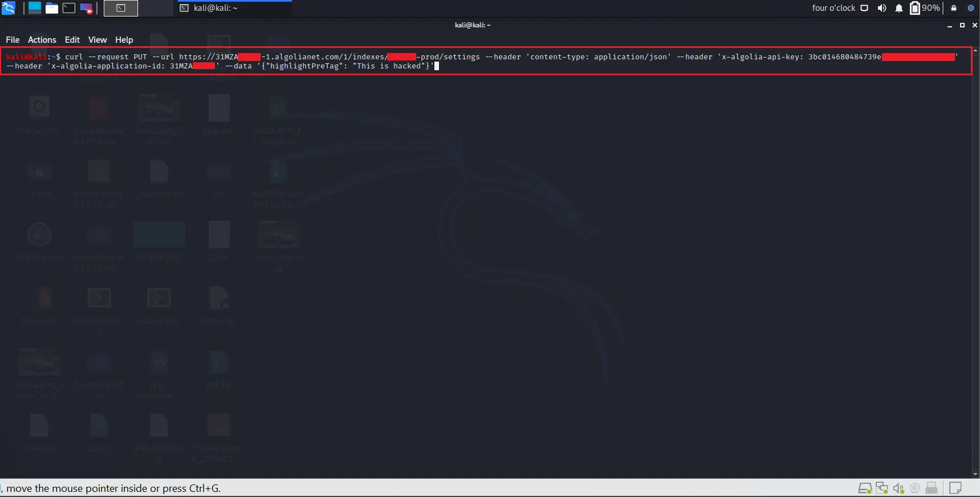This screenshot has width=980, height=497.
Task: Click the curl command line in the terminal
Action: point(486,61)
